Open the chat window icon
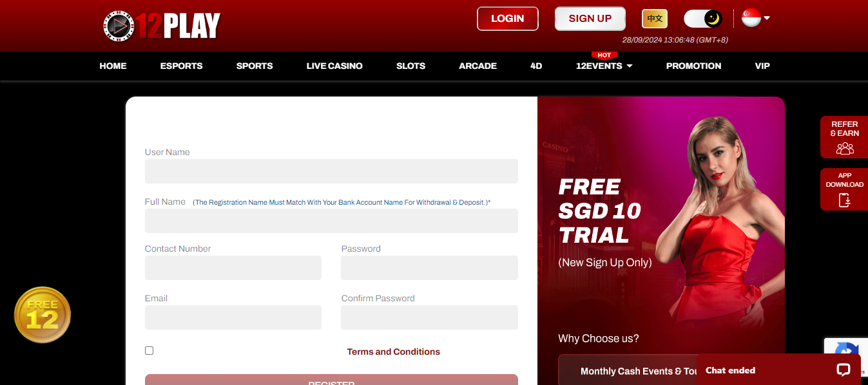Viewport: 868px width, 385px height. coord(843,370)
